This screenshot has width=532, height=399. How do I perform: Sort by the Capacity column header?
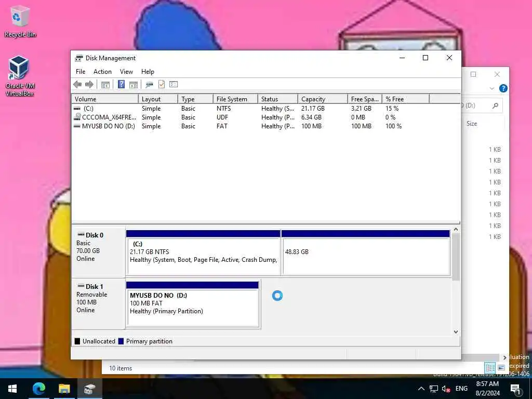pos(323,99)
